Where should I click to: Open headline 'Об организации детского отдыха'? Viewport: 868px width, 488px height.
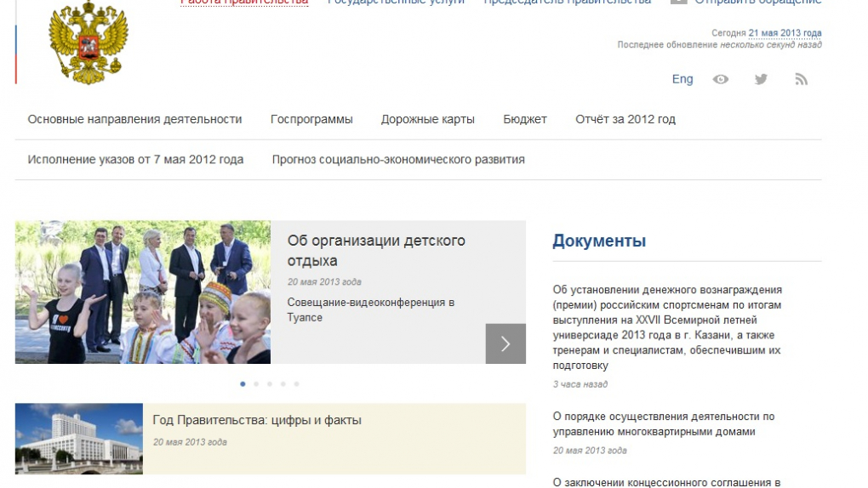(x=376, y=251)
